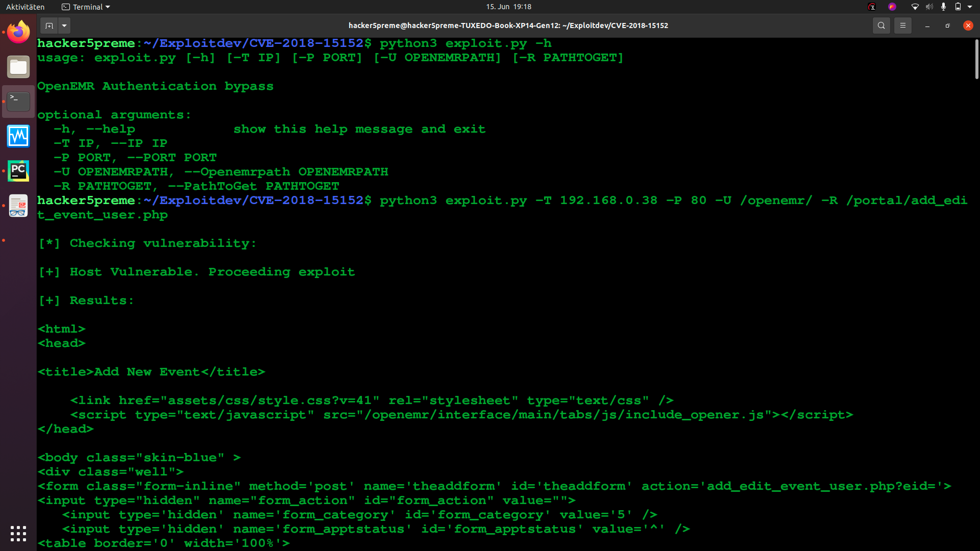Expand the new-tab profile dropdown arrow
Viewport: 980px width, 551px height.
(x=64, y=26)
